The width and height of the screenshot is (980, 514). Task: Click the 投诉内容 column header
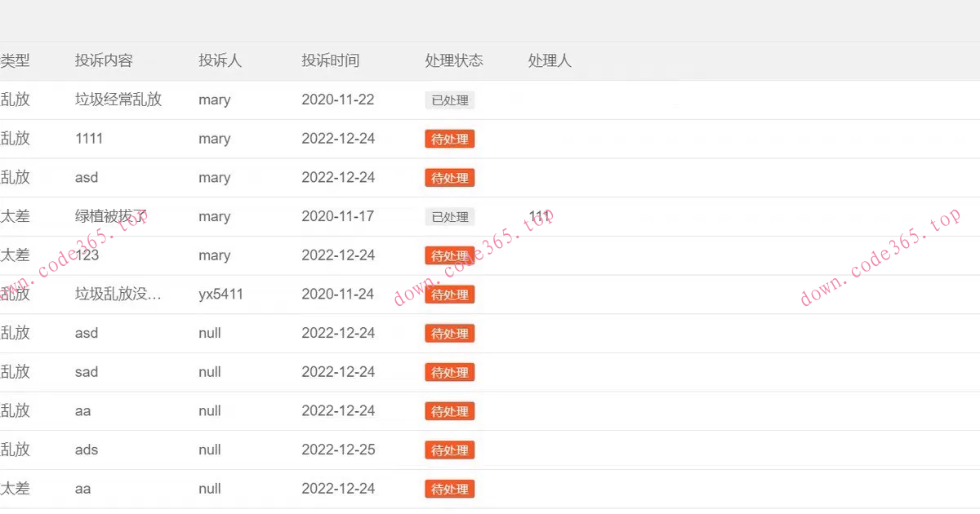pos(104,60)
